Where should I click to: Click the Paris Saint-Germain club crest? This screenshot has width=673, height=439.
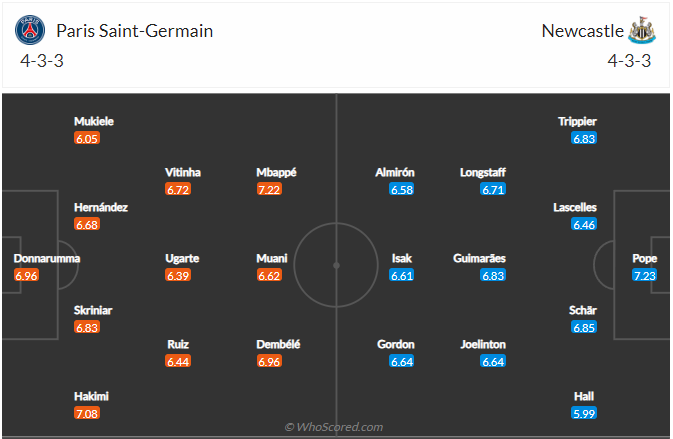click(31, 30)
